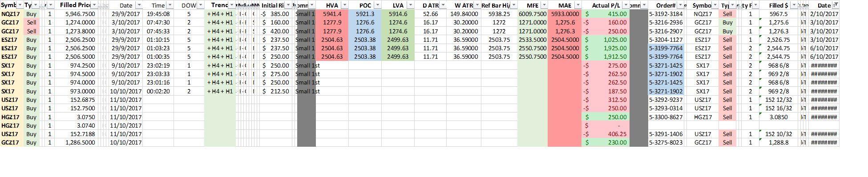868x177 pixels.
Task: Select the loss cell 406.25
Action: (x=606, y=134)
